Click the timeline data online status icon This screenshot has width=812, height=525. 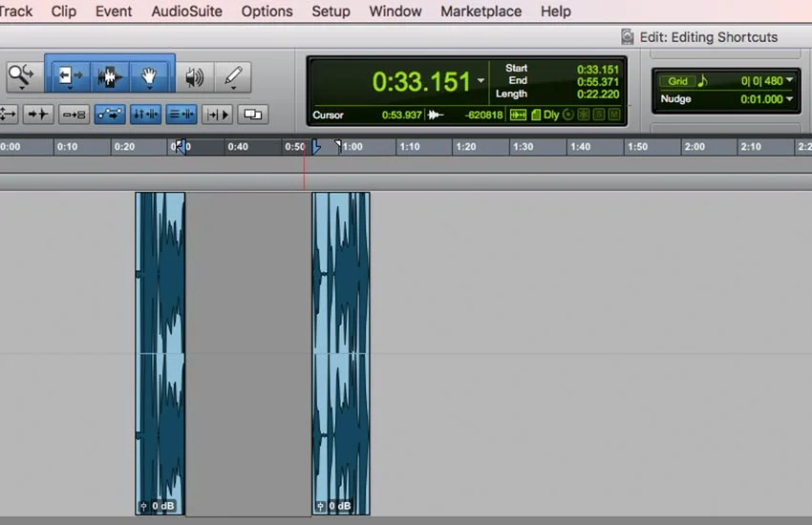click(x=518, y=115)
